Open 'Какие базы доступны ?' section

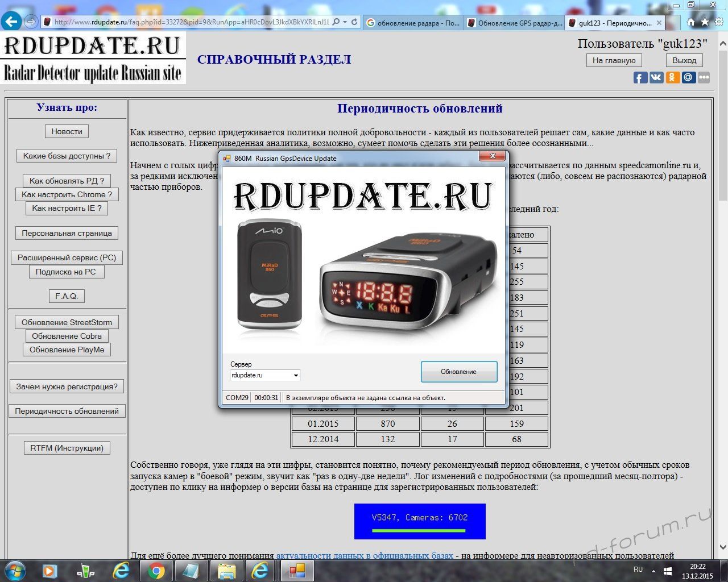click(67, 156)
